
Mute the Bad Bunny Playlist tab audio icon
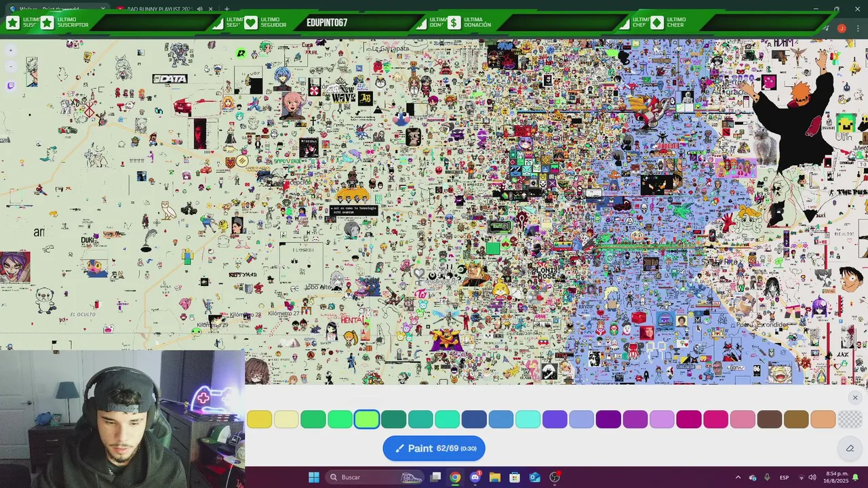click(199, 9)
